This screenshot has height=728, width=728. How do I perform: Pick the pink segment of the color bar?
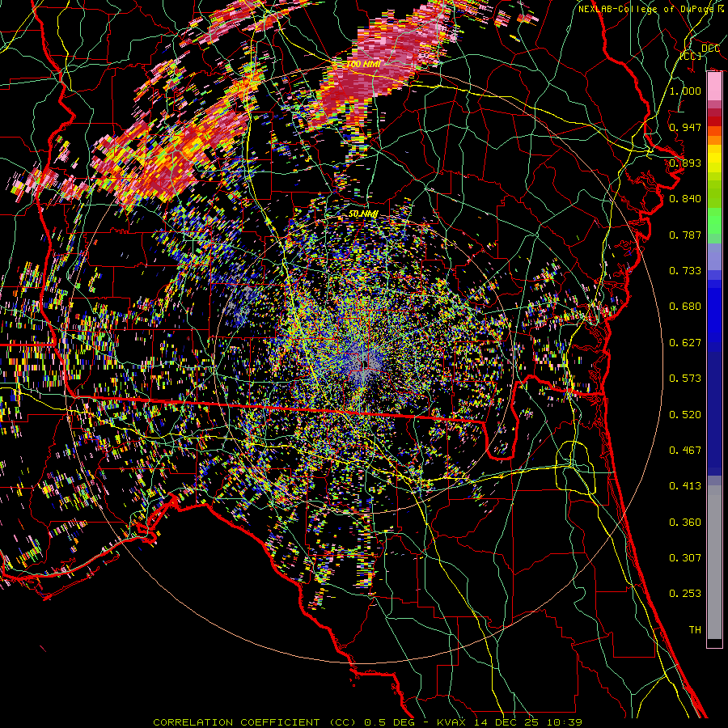pyautogui.click(x=714, y=87)
